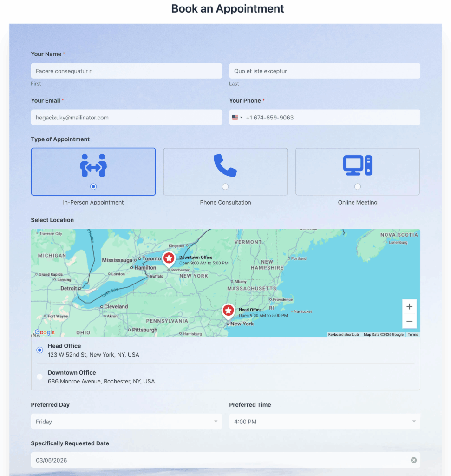Select the Head Office radio button

click(x=39, y=350)
